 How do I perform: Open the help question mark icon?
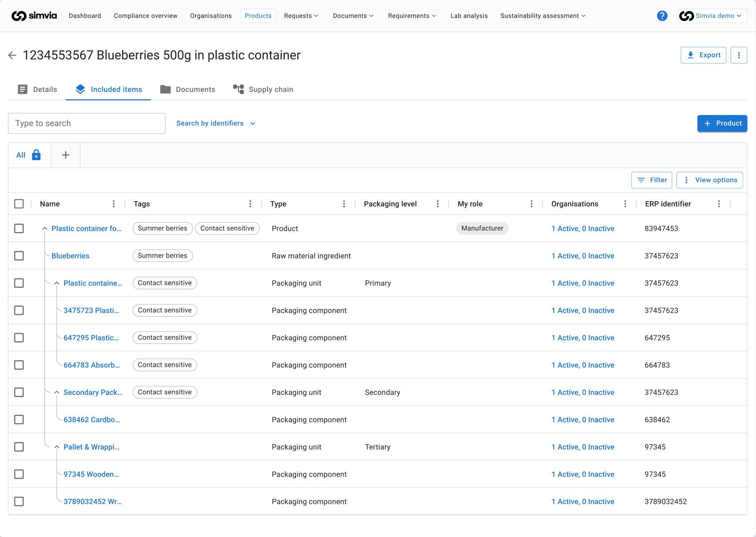point(662,16)
